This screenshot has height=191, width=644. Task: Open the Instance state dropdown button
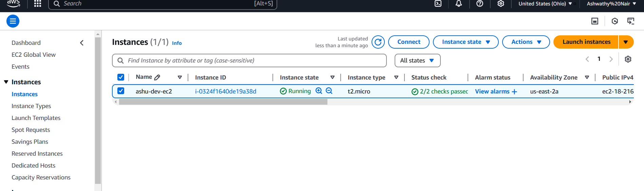466,42
